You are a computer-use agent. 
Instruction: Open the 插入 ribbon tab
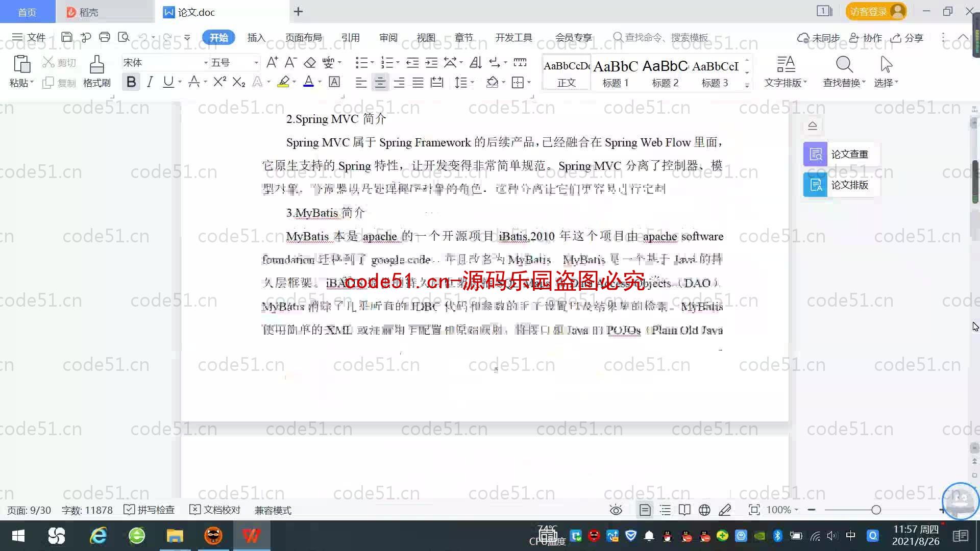[256, 38]
